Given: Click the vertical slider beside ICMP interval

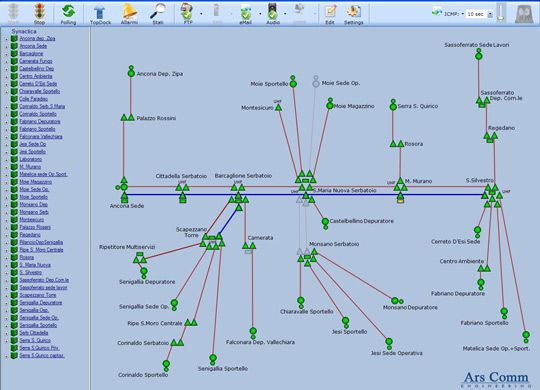Looking at the screenshot, I should [x=501, y=12].
